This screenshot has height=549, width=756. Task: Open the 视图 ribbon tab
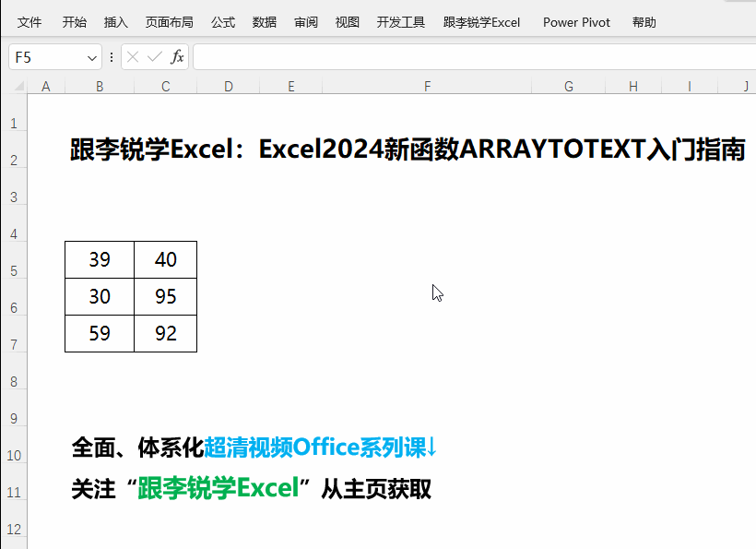348,22
